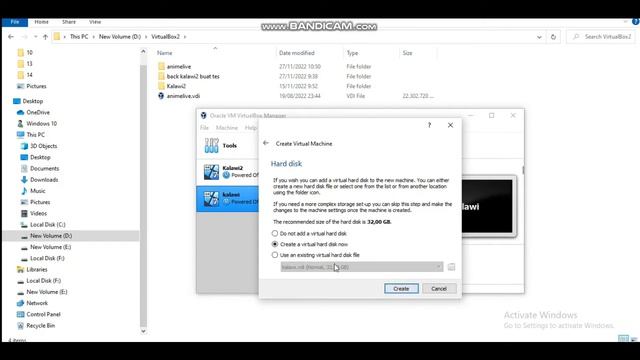Viewport: 640px width, 360px height.
Task: Select Desktop root in navigation pane
Action: point(33,101)
